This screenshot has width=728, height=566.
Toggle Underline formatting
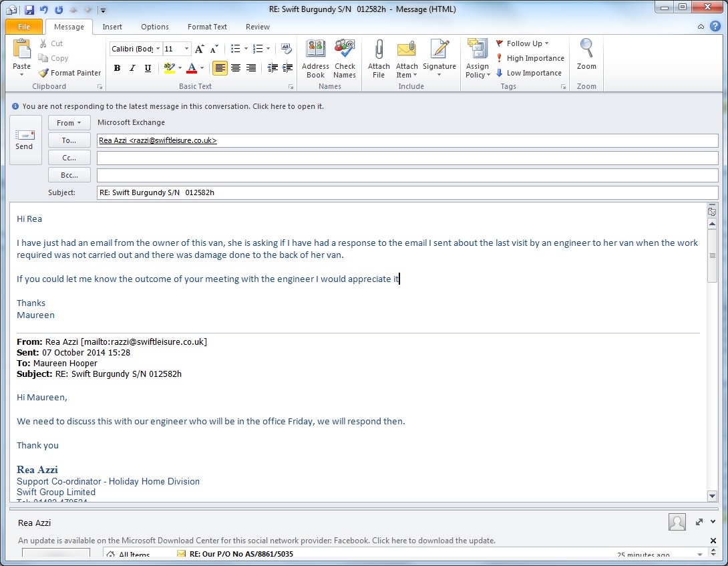coord(148,68)
